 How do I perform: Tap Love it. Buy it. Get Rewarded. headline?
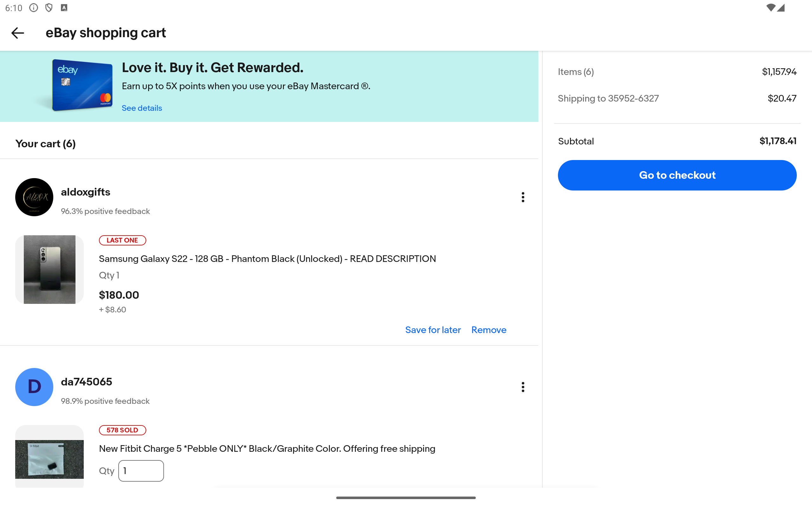point(213,68)
